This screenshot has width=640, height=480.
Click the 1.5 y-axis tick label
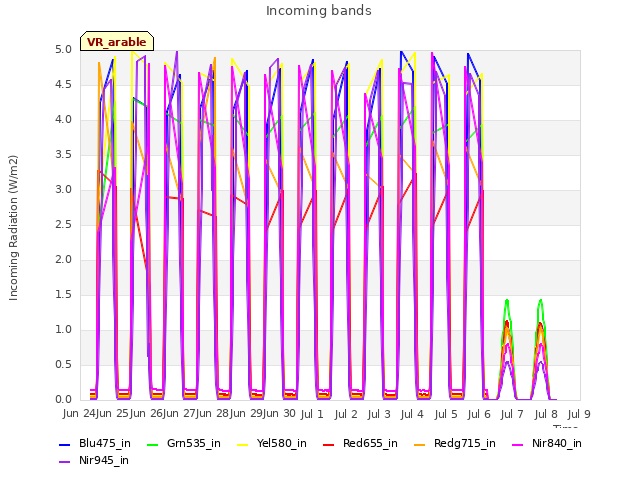click(64, 295)
